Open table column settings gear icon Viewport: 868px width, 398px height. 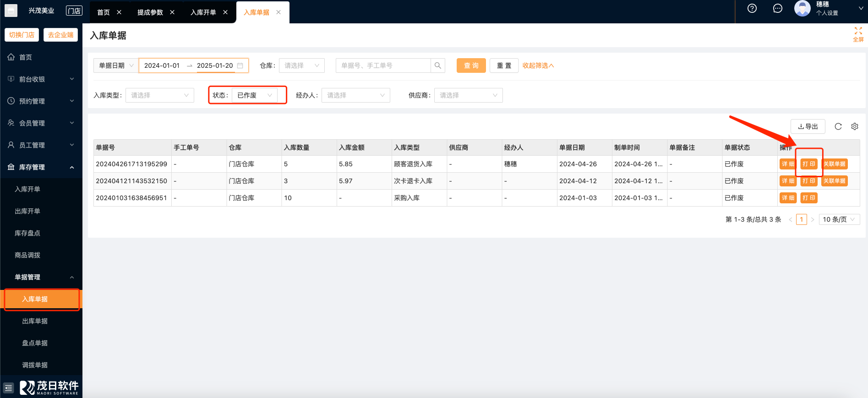point(854,126)
